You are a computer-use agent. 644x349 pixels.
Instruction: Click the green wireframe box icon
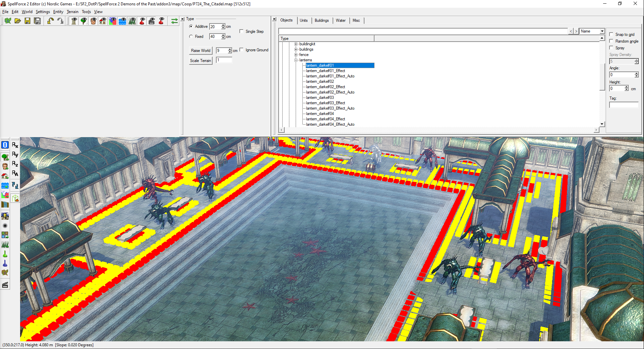pyautogui.click(x=15, y=198)
